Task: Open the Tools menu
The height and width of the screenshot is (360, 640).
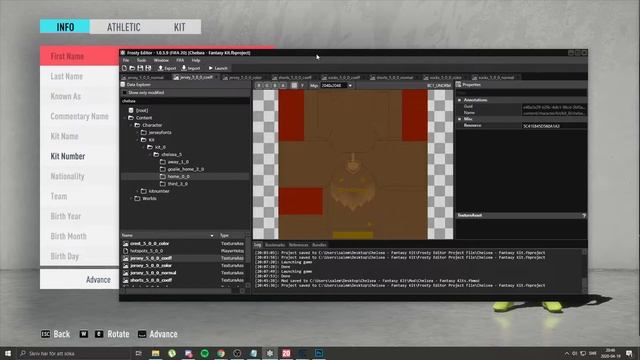Action: point(141,60)
